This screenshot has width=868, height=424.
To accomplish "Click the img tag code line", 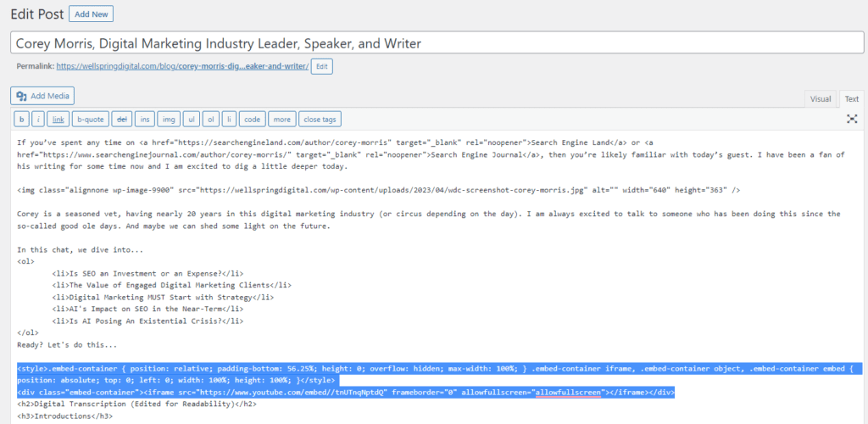I will (379, 190).
